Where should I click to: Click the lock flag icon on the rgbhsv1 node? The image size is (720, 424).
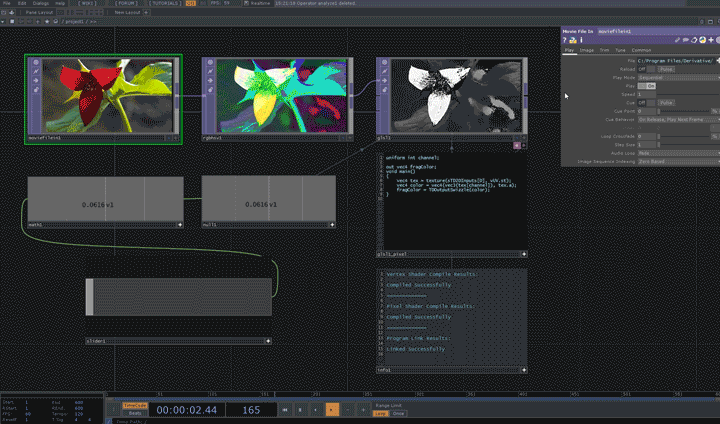(x=210, y=90)
